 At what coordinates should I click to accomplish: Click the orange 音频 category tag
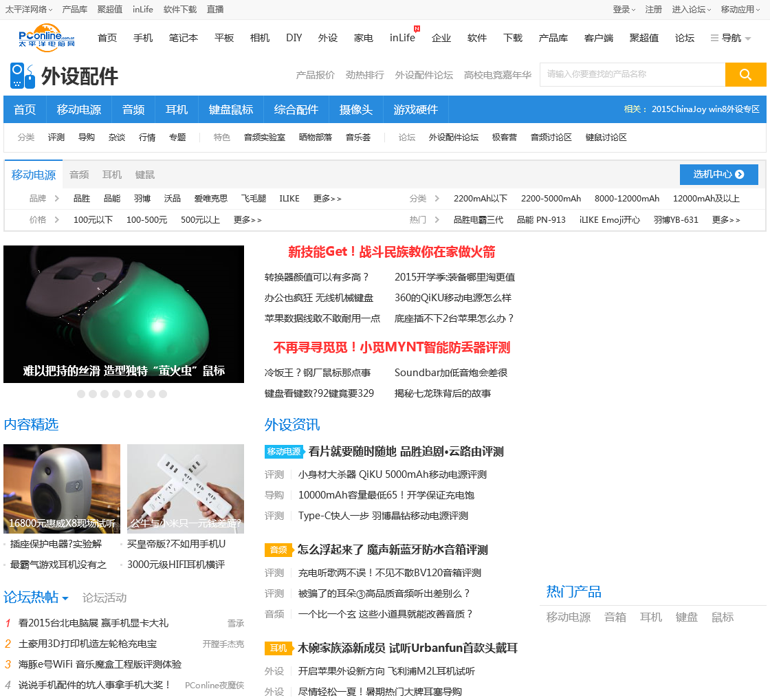(x=278, y=549)
